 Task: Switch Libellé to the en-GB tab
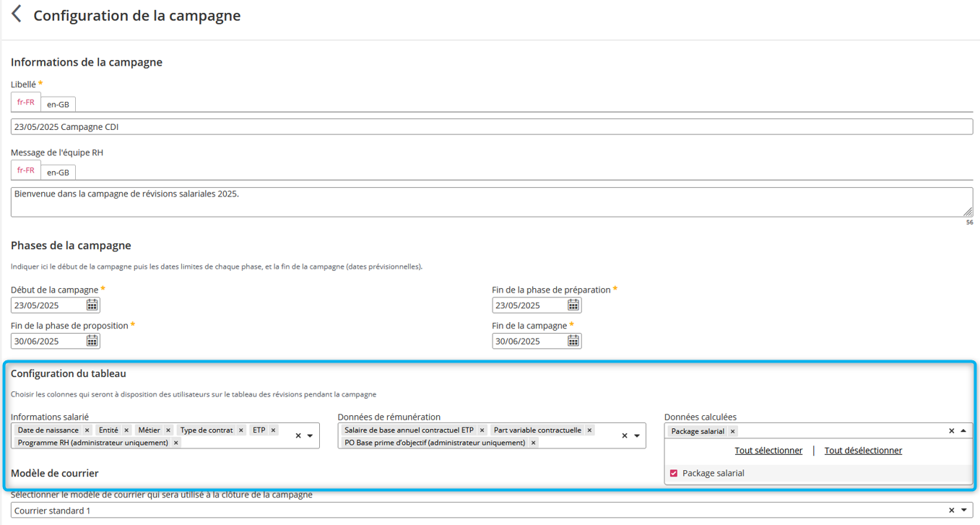58,104
